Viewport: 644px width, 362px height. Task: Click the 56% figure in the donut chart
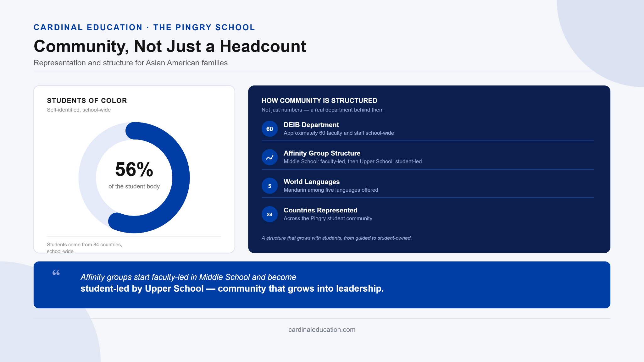pyautogui.click(x=134, y=169)
